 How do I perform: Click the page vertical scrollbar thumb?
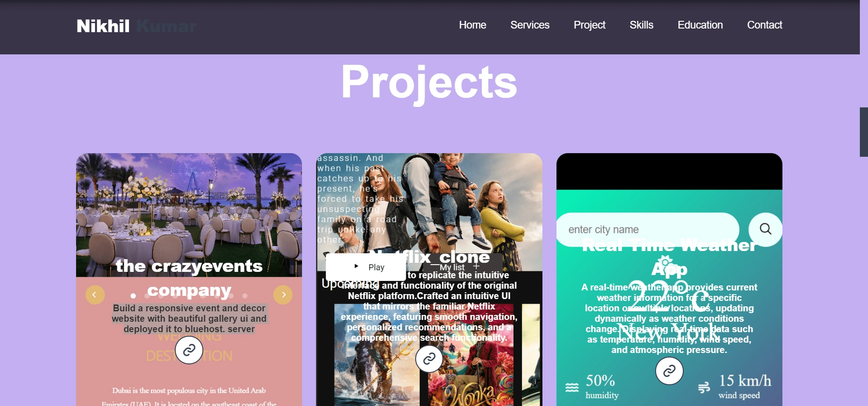coord(864,132)
